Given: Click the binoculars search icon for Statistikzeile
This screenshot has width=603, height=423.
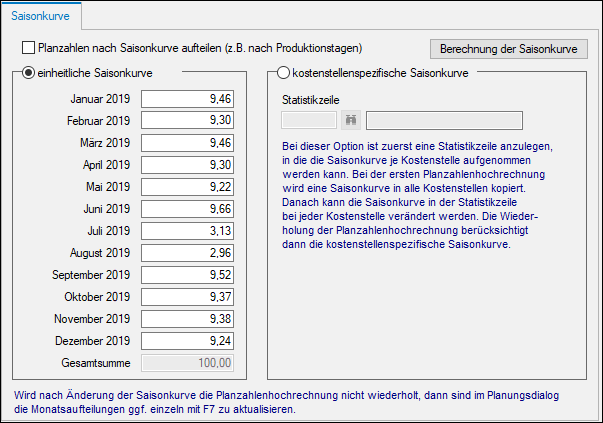Looking at the screenshot, I should pyautogui.click(x=351, y=120).
